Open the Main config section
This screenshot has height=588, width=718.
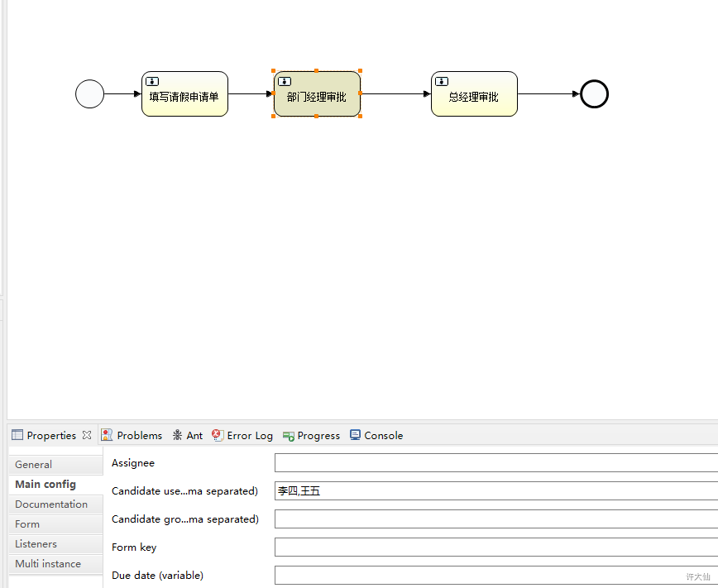coord(56,485)
